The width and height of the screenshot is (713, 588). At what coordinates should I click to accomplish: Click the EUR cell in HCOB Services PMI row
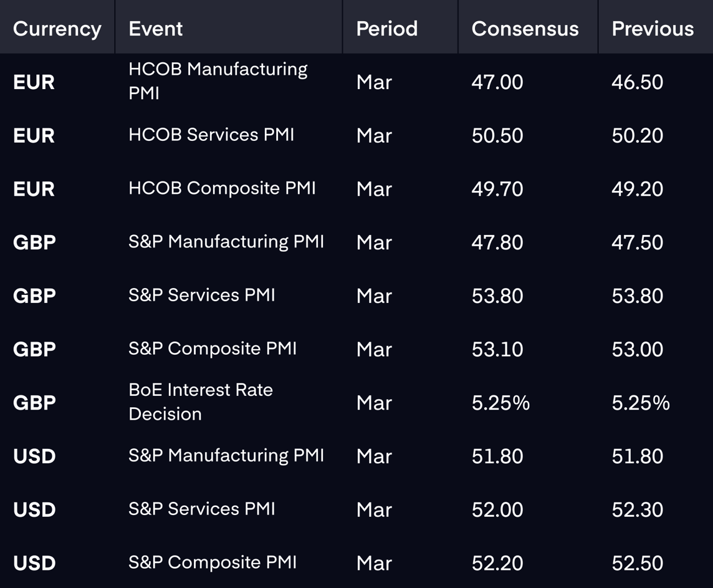coord(34,135)
